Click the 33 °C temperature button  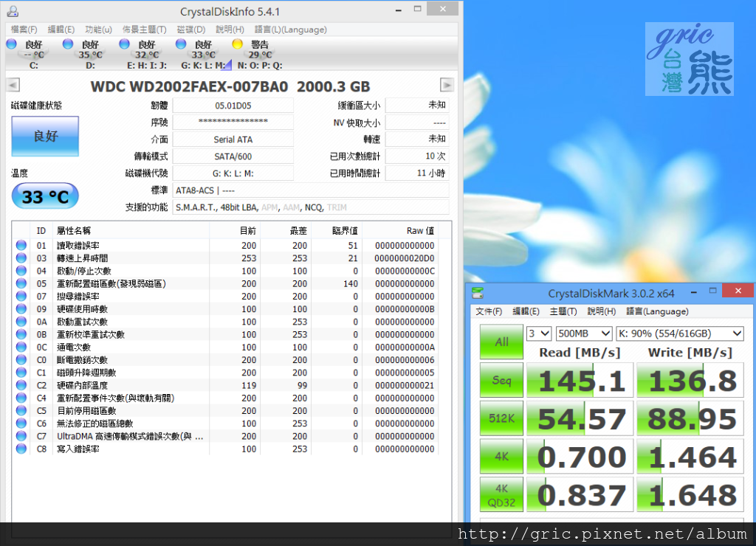point(45,196)
